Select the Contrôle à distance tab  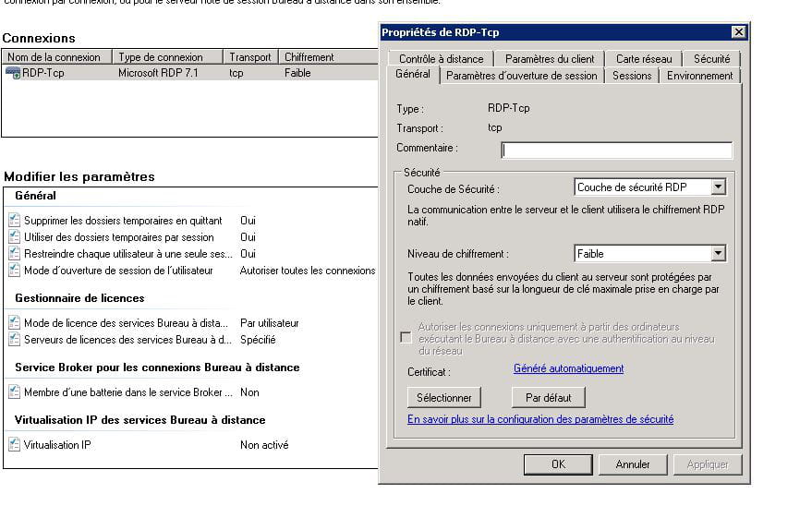tap(441, 59)
